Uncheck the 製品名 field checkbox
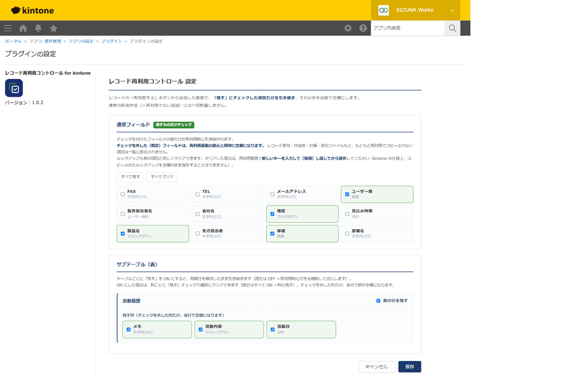The width and height of the screenshot is (588, 391). click(122, 233)
